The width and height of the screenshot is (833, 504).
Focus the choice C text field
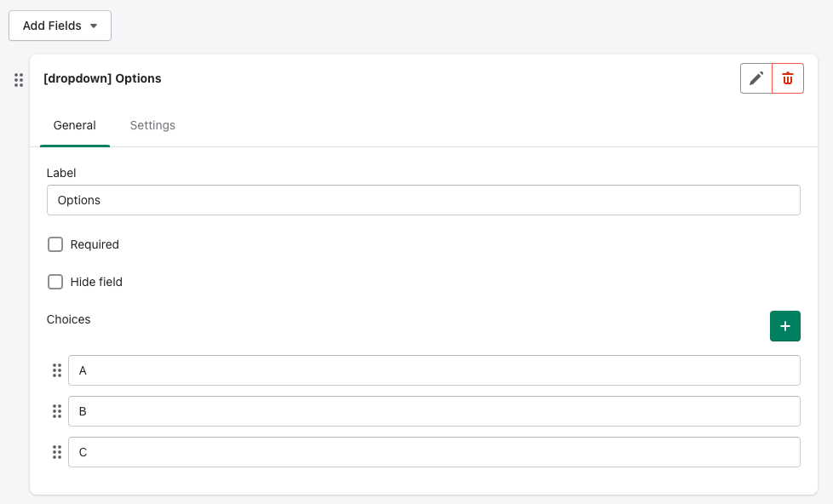click(x=434, y=452)
